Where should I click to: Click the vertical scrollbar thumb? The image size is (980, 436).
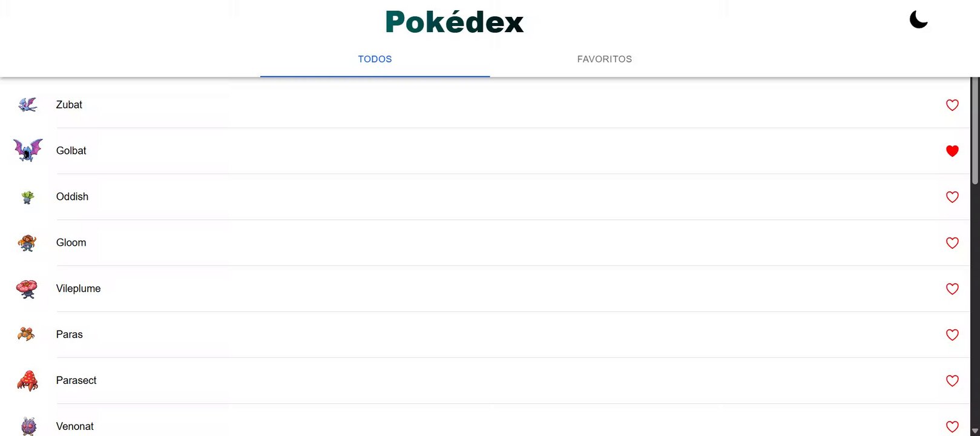click(975, 130)
